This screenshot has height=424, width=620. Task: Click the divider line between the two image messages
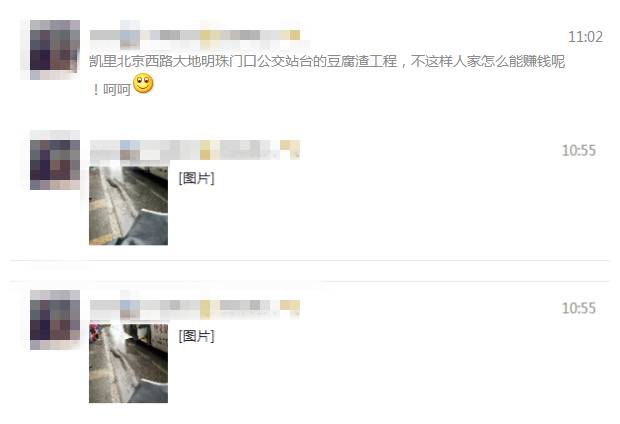310,261
